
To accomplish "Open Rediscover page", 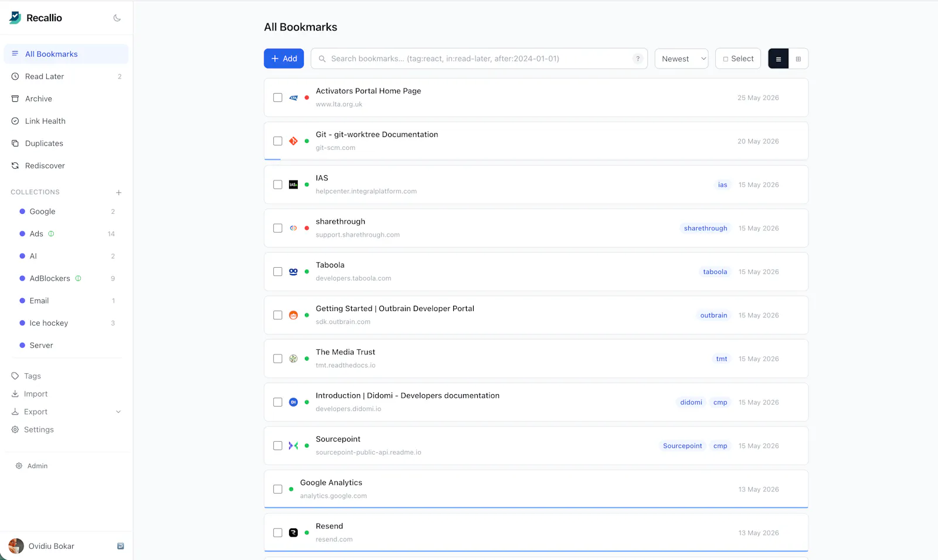I will click(x=66, y=166).
